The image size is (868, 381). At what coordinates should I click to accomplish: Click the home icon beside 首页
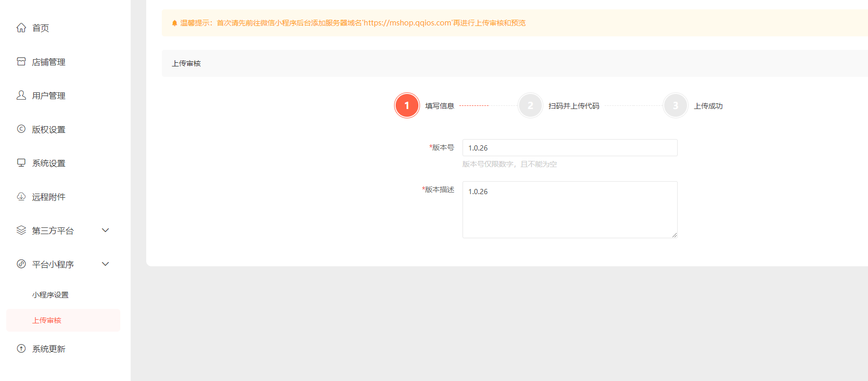point(21,28)
